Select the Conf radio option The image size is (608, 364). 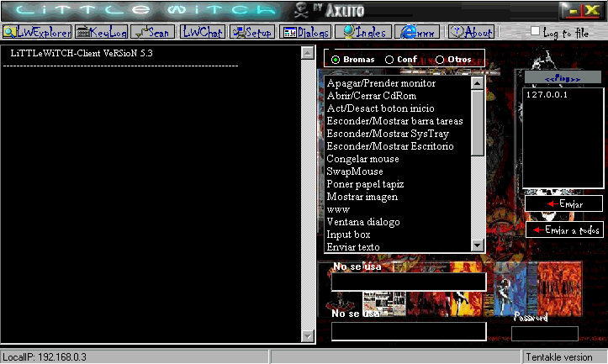[389, 60]
